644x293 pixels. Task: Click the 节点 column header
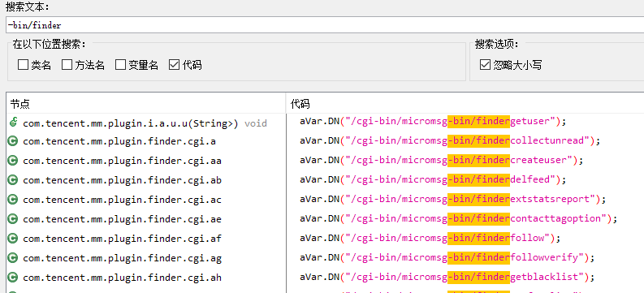pos(146,104)
